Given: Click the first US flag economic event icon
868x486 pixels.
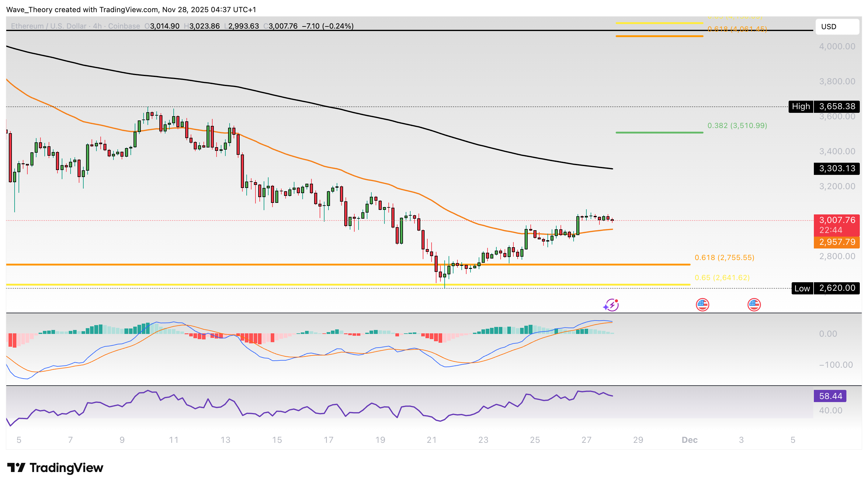Looking at the screenshot, I should (702, 305).
